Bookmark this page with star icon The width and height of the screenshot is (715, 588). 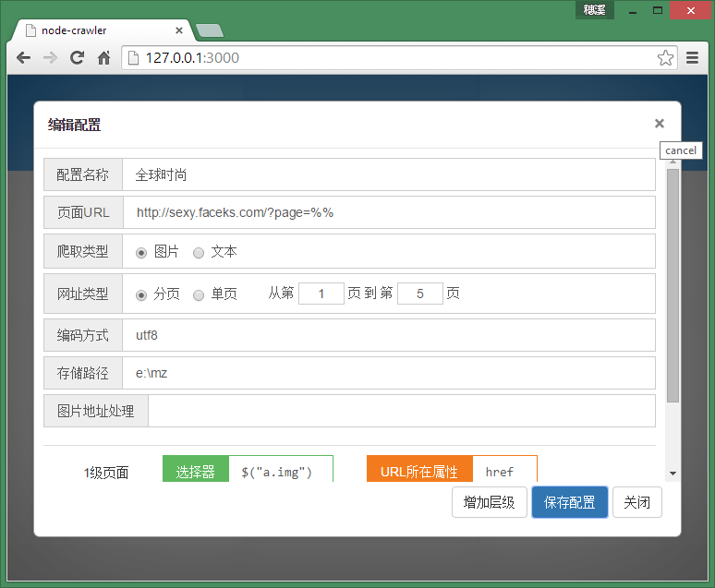665,58
